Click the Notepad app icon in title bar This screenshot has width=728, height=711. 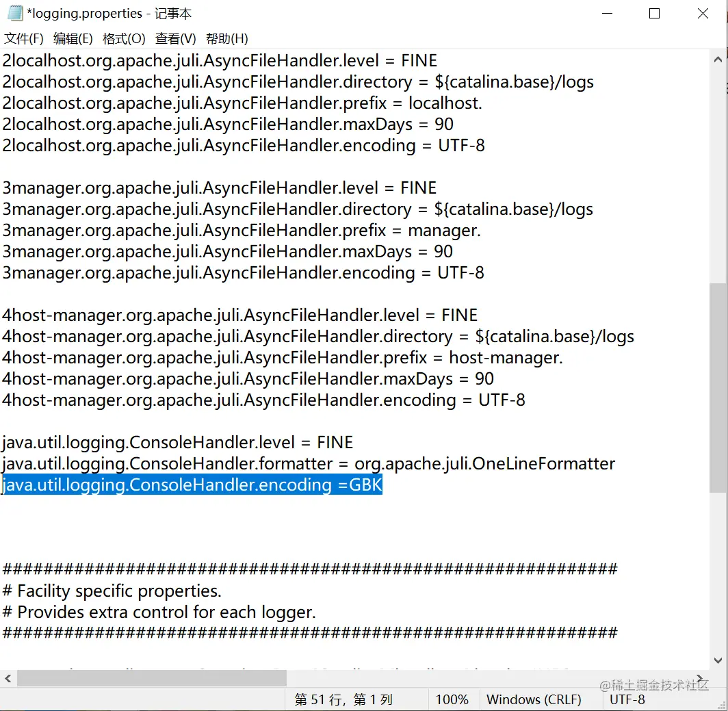point(15,13)
